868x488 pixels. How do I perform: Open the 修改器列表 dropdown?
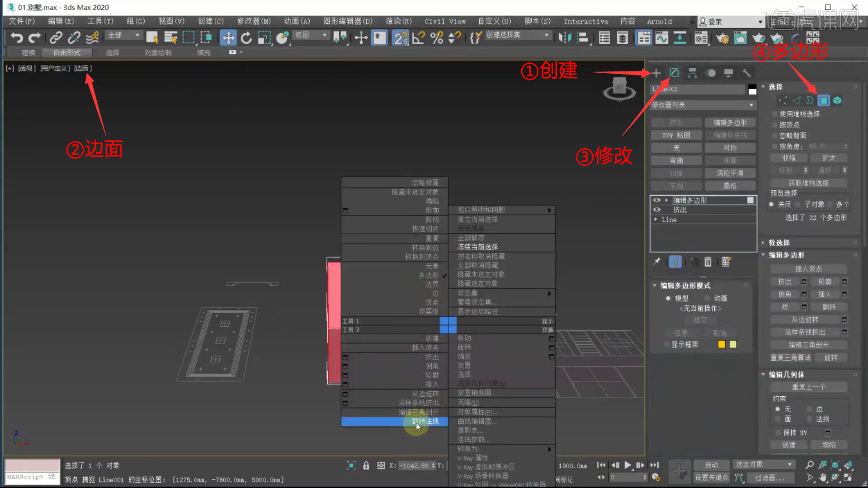[703, 105]
